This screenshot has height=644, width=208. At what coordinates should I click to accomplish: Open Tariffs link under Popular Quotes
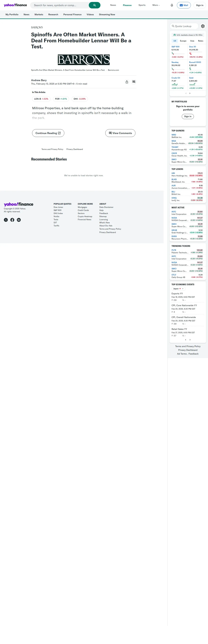(x=56, y=226)
